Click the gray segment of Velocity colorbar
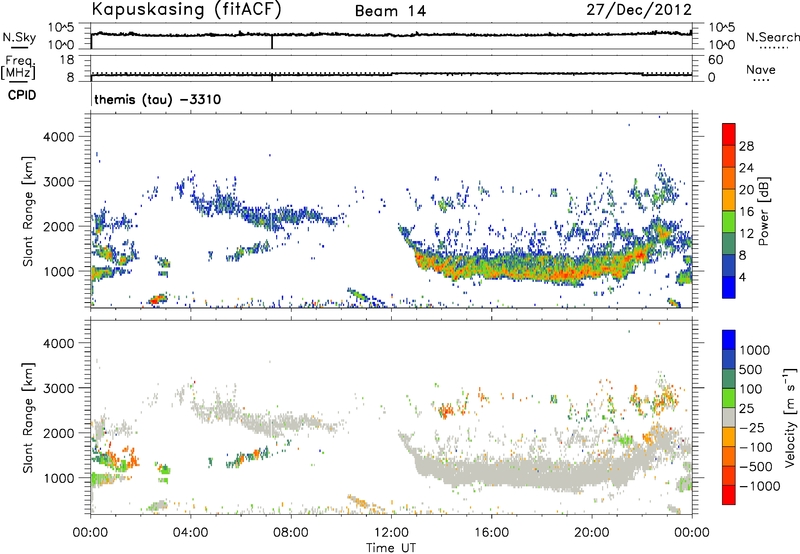This screenshot has height=554, width=800. click(x=729, y=418)
